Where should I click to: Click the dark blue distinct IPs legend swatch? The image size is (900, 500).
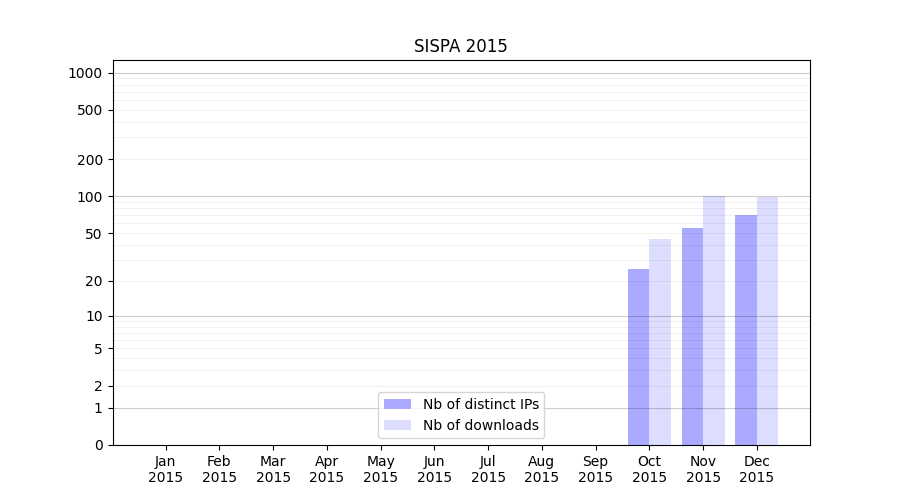397,404
